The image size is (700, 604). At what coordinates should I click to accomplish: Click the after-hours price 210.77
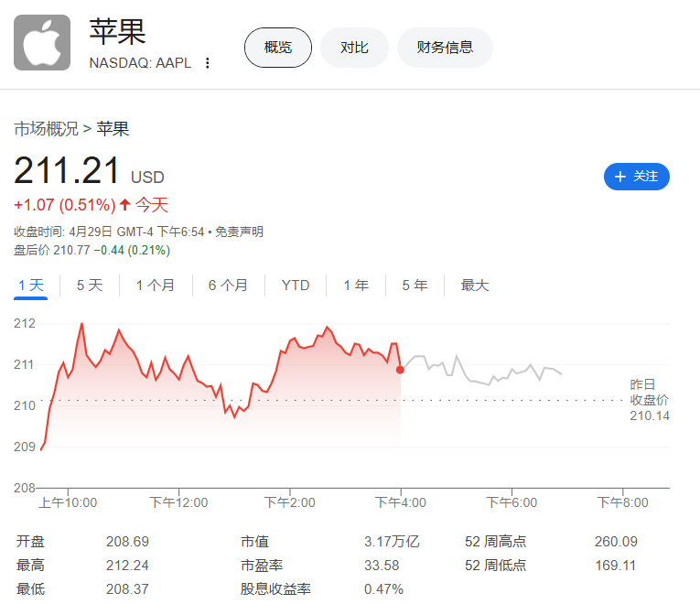click(x=71, y=250)
